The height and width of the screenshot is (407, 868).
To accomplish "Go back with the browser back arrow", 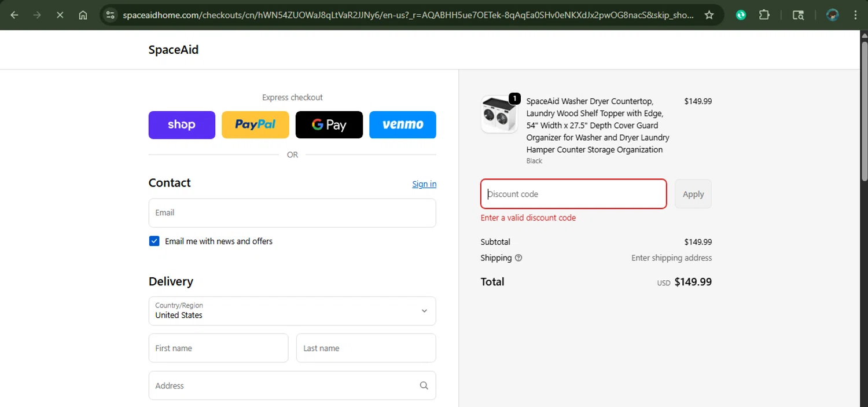I will pyautogui.click(x=14, y=15).
